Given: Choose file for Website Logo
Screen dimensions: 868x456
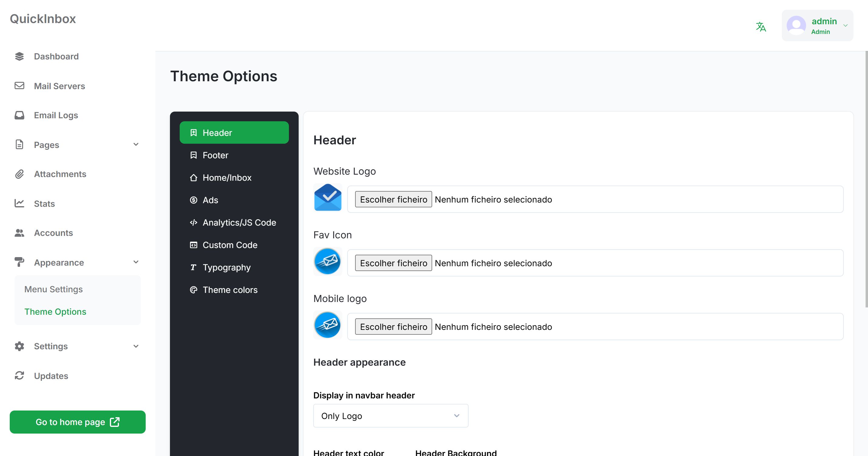Looking at the screenshot, I should click(393, 199).
